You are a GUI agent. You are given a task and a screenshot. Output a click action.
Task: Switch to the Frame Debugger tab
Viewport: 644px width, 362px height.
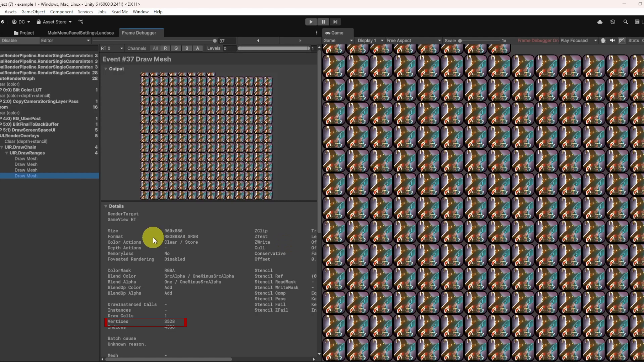pyautogui.click(x=140, y=33)
